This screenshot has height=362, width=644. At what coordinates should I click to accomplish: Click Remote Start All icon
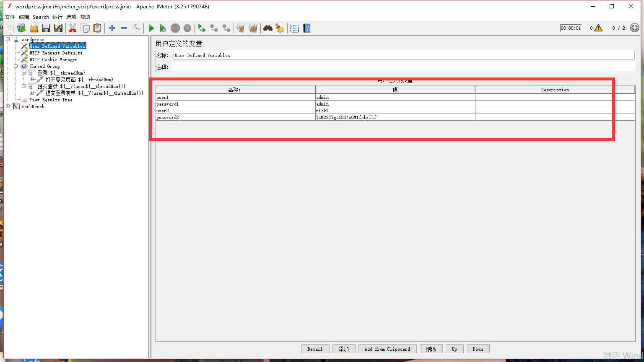(x=202, y=28)
